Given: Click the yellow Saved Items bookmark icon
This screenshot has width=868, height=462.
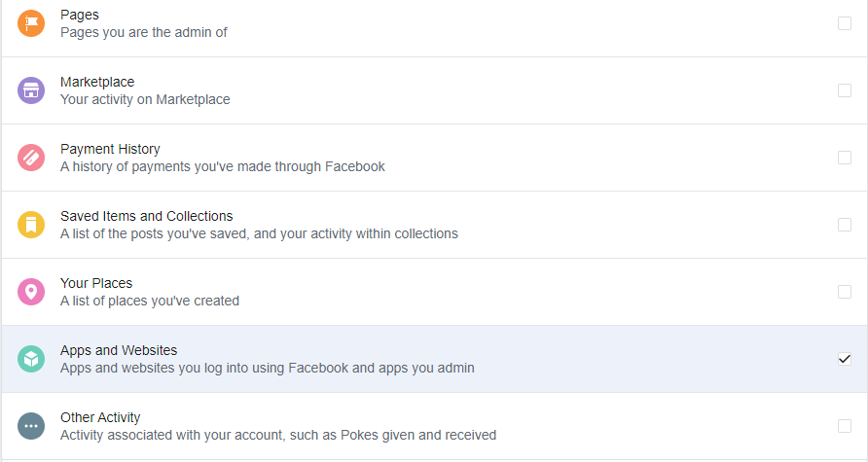Looking at the screenshot, I should tap(31, 225).
